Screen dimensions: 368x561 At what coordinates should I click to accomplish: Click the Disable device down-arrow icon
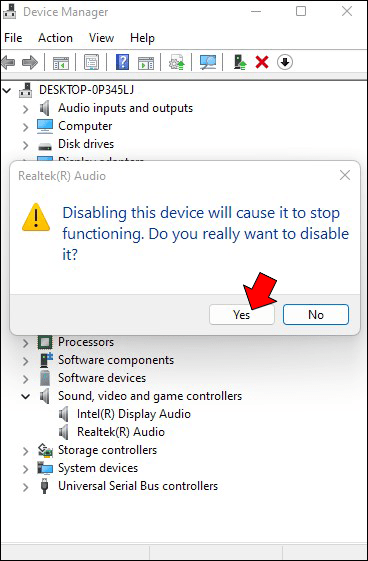tap(285, 63)
